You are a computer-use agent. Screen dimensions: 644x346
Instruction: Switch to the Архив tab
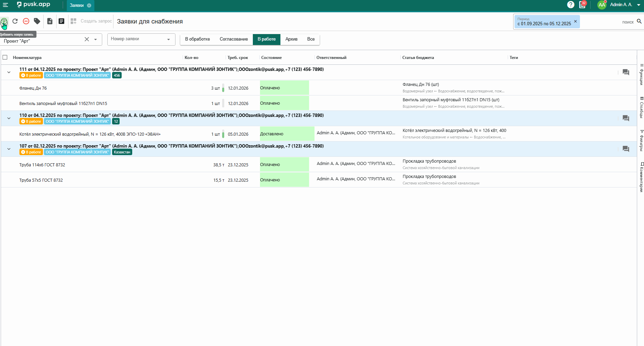coord(291,39)
